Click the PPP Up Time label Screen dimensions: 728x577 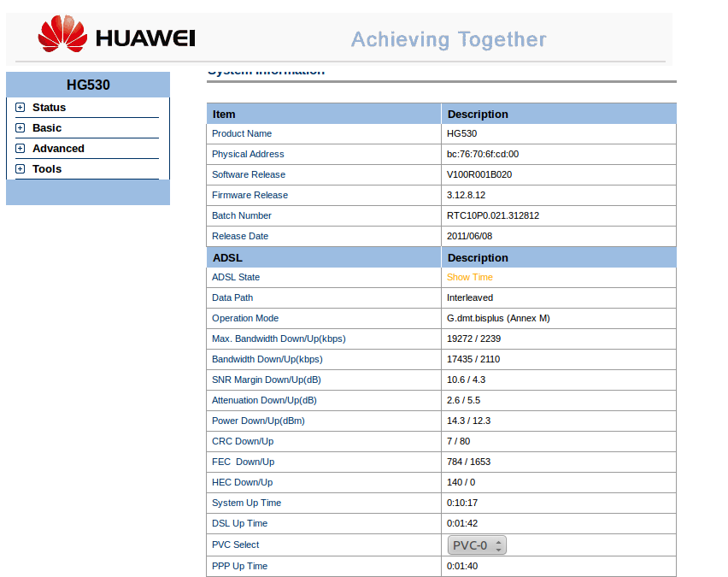coord(239,566)
